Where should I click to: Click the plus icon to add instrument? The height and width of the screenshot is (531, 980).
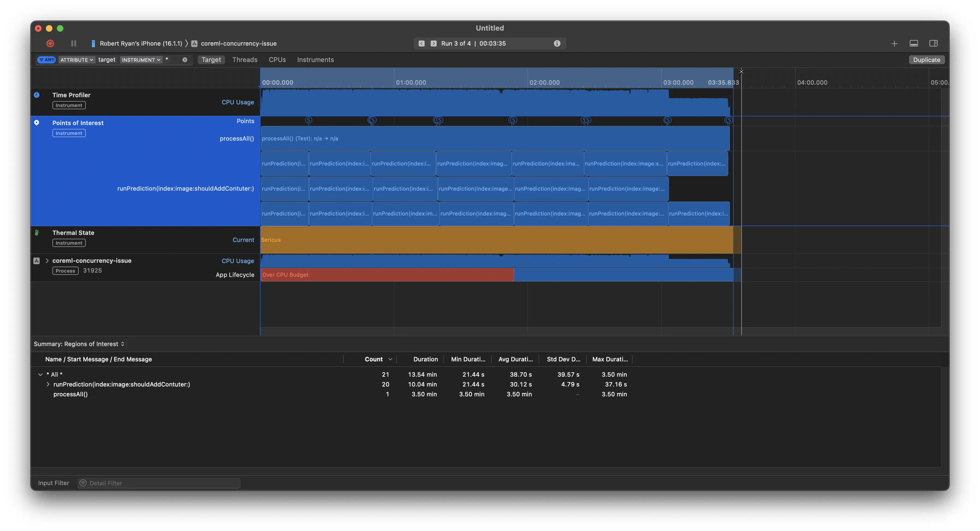895,43
